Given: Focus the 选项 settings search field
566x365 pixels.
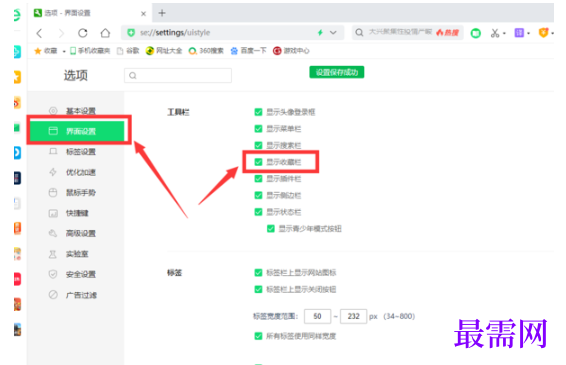Looking at the screenshot, I should (178, 75).
